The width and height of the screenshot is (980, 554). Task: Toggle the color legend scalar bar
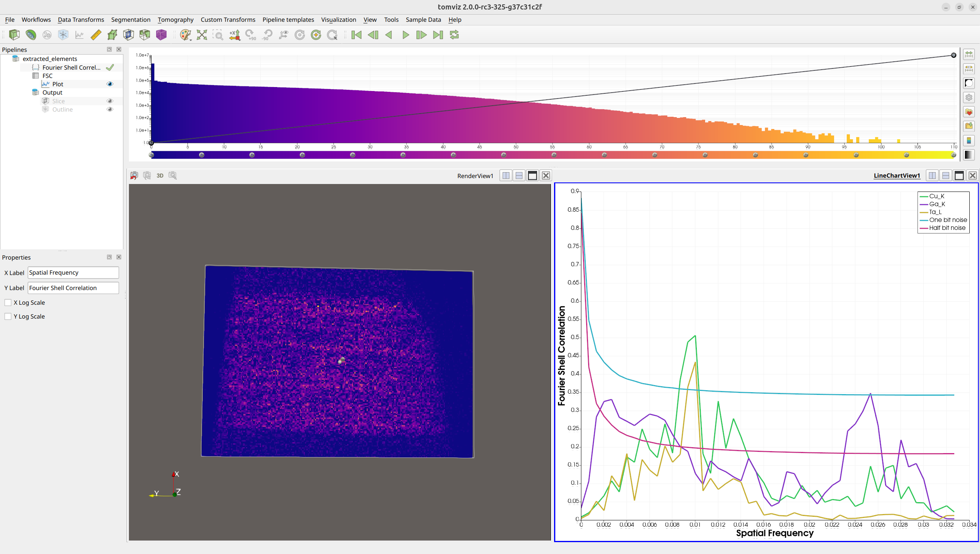pos(969,140)
